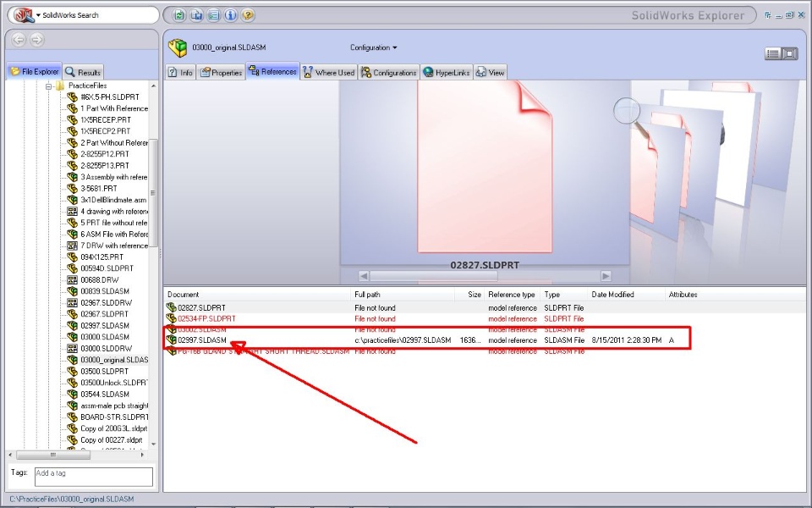Open the View tab
812x508 pixels.
[x=490, y=73]
